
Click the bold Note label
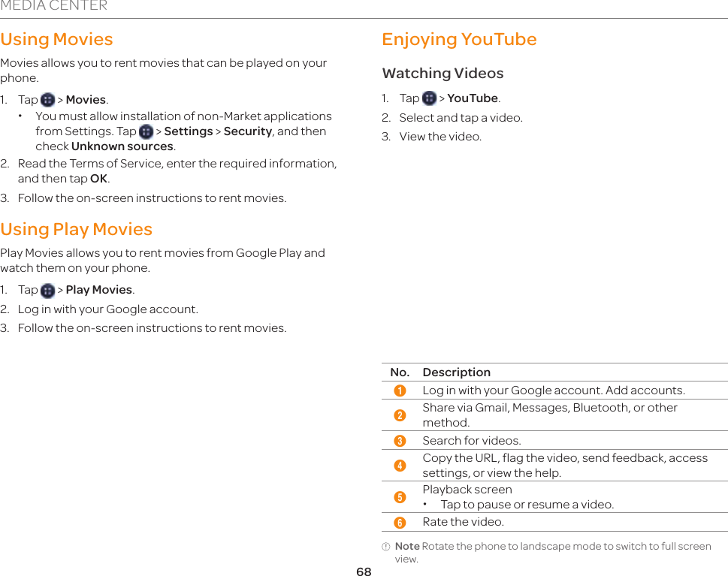(407, 546)
